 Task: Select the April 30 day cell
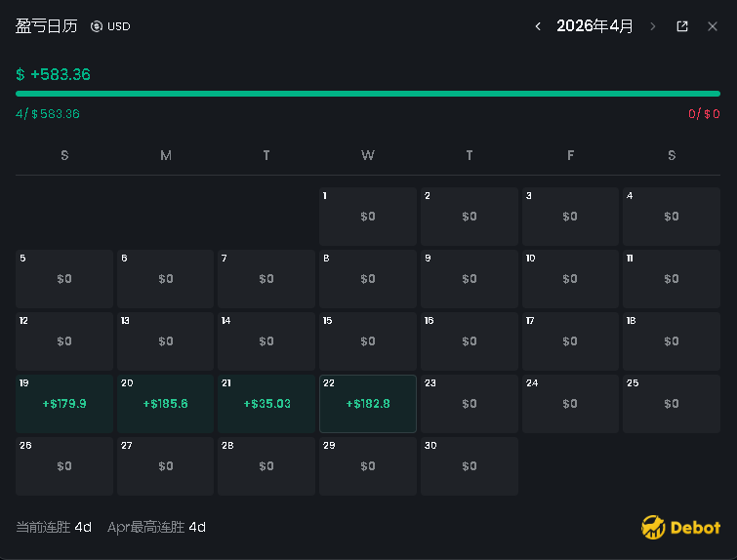470,466
